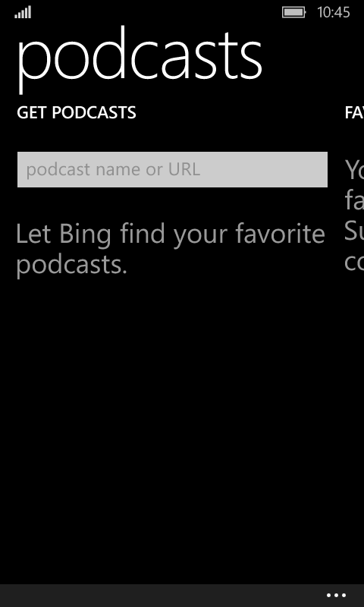
Task: Tap the second hint line reading podcasts.
Action: (x=72, y=266)
